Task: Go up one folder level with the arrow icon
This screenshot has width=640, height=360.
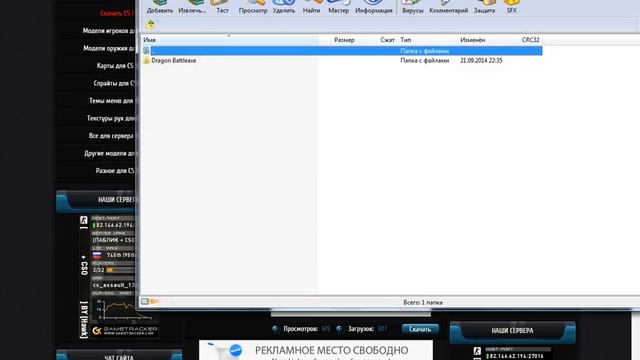Action: pyautogui.click(x=150, y=24)
